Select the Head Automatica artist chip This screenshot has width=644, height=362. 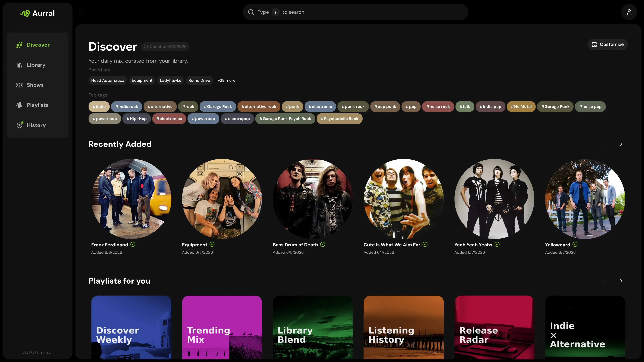click(108, 80)
